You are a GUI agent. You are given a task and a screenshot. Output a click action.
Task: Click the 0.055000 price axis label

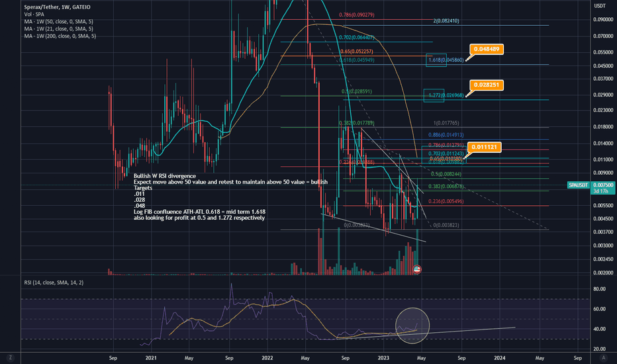pos(603,52)
